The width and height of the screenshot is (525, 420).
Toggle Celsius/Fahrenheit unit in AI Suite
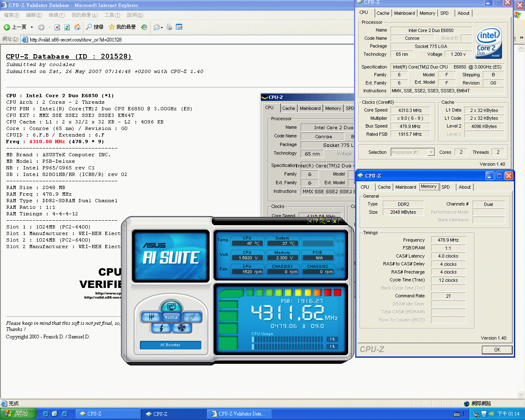(322, 221)
